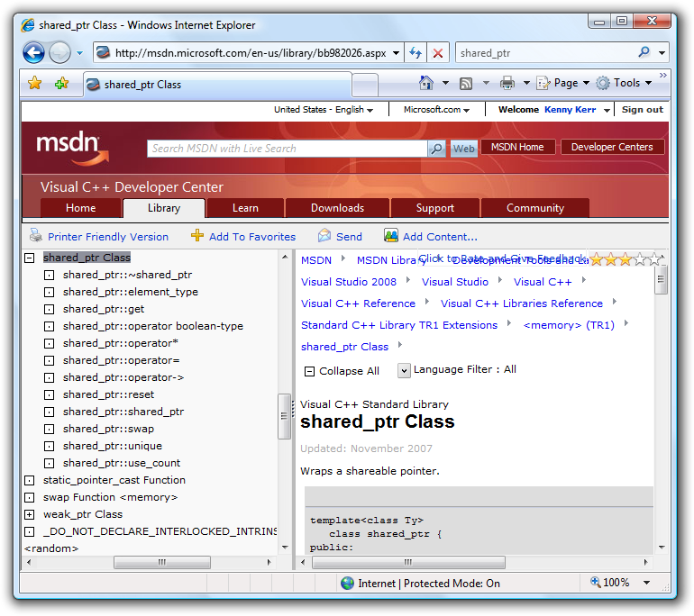Image resolution: width=694 pixels, height=616 pixels.
Task: Click the tree pane horizontal scrollbar thumb
Action: tap(162, 562)
